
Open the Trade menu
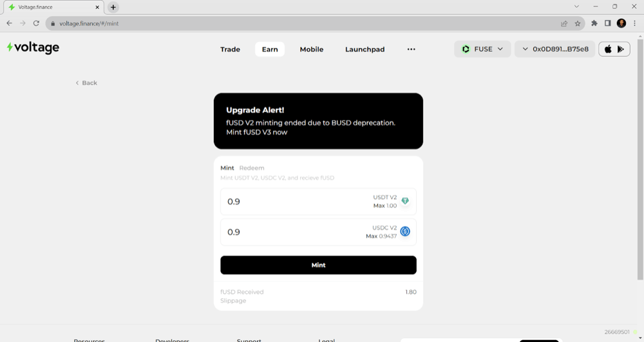[230, 49]
